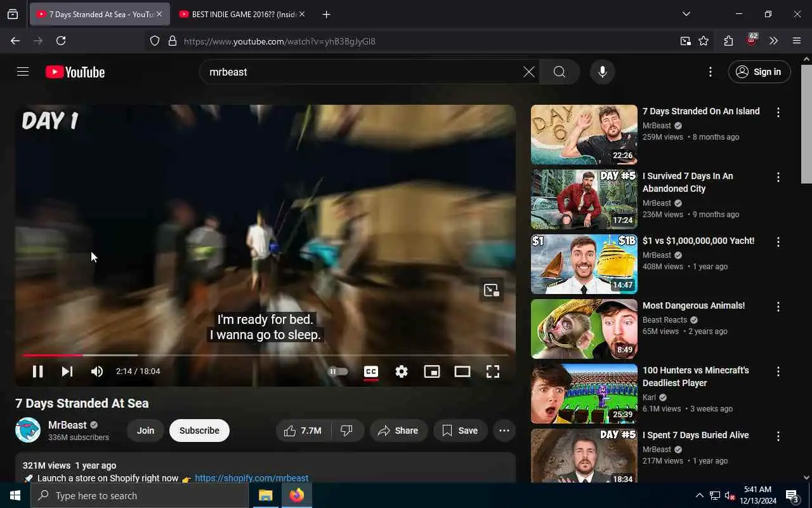Screen dimensions: 812x508
Task: Open Windows Start menu
Action: [15, 495]
